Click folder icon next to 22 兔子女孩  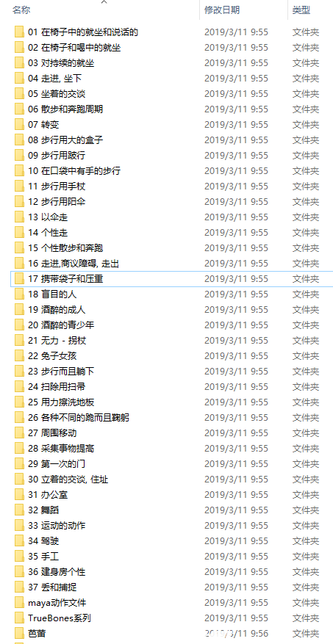[x=19, y=356]
